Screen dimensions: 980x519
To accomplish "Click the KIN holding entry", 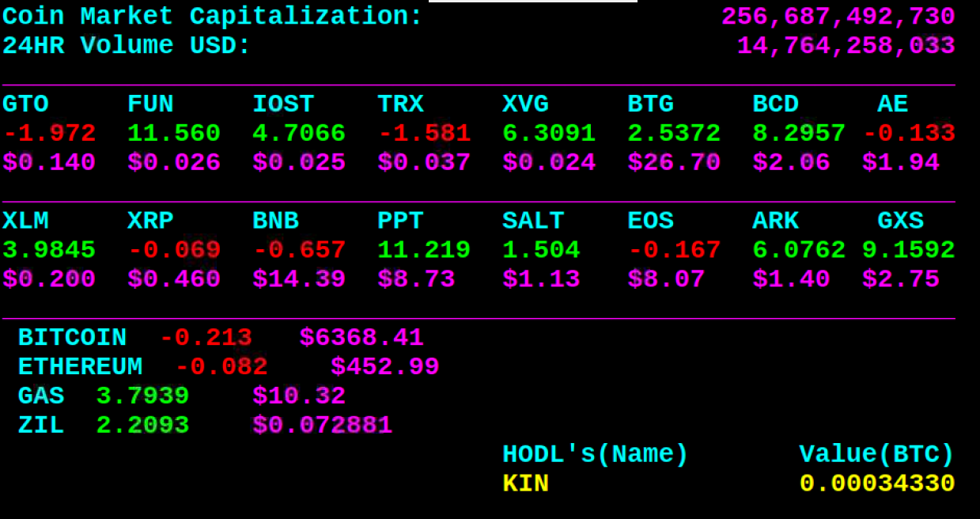I will pyautogui.click(x=522, y=483).
